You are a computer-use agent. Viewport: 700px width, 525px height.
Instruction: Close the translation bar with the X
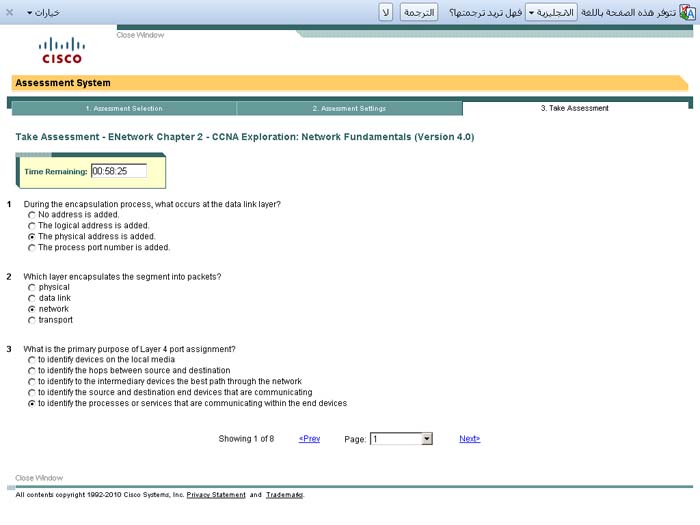(x=9, y=12)
